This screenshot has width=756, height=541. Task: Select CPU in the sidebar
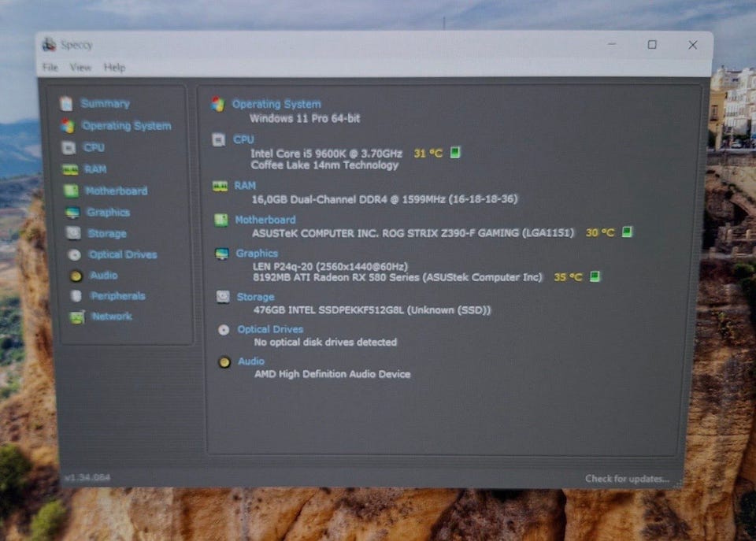pyautogui.click(x=94, y=147)
